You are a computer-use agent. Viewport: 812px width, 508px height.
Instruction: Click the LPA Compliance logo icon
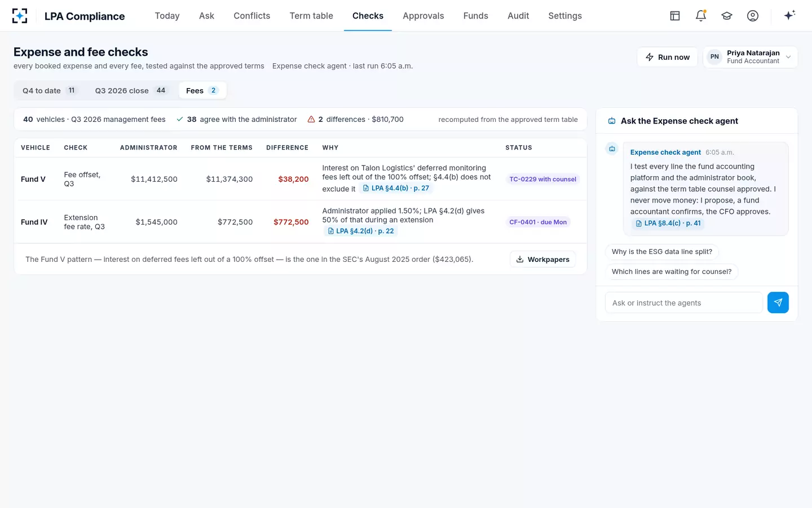(20, 16)
